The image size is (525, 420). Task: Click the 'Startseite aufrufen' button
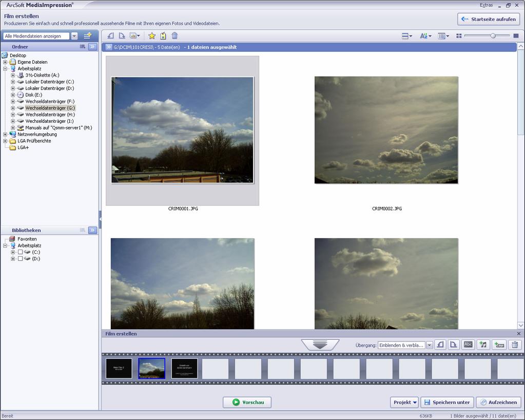[489, 19]
